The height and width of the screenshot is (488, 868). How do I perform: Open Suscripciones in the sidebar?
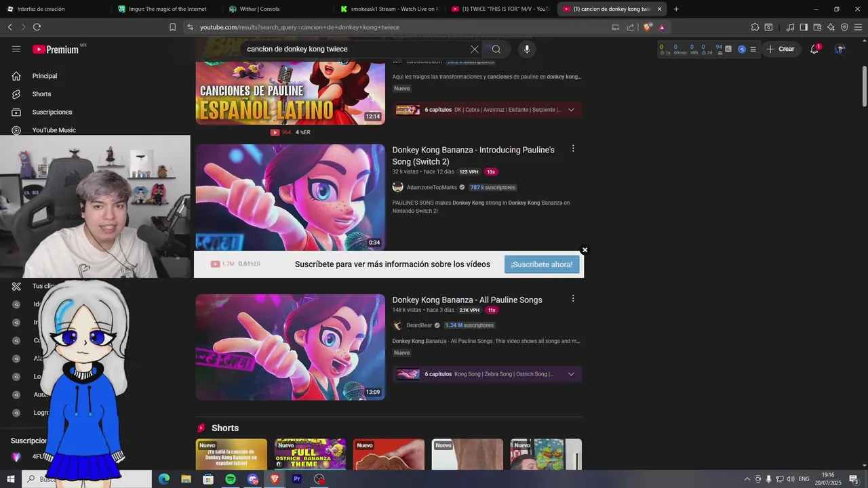pos(52,112)
